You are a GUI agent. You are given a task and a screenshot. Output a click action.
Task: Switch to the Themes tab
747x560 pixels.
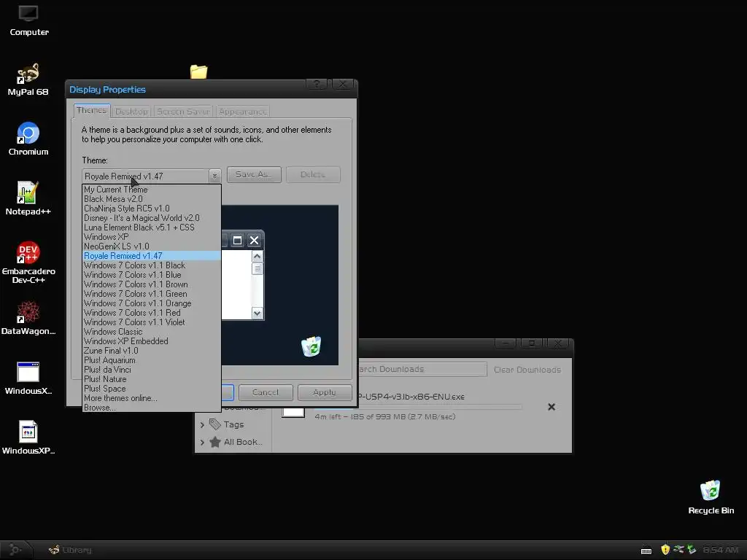pos(91,111)
